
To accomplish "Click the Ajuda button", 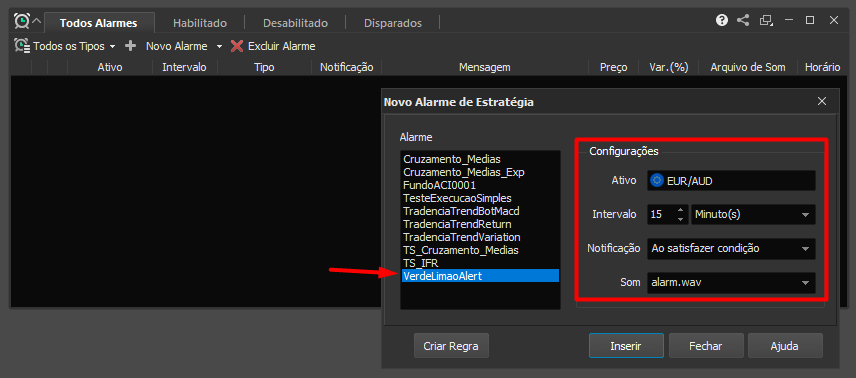I will [x=785, y=346].
